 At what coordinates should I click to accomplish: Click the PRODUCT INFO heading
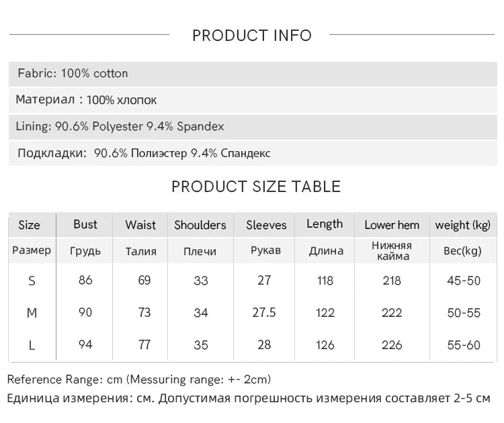[x=252, y=36]
